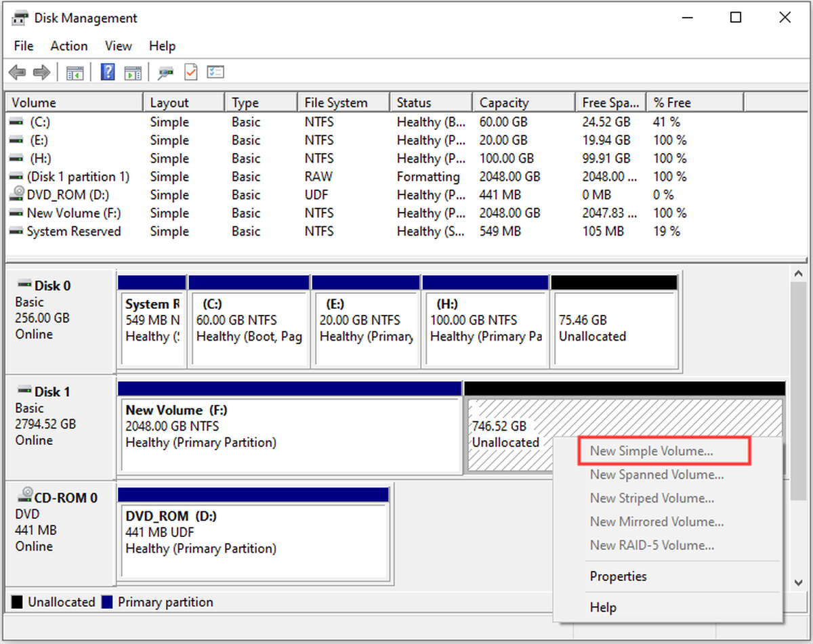Choose Properties in the context menu
813x644 pixels.
(x=619, y=576)
